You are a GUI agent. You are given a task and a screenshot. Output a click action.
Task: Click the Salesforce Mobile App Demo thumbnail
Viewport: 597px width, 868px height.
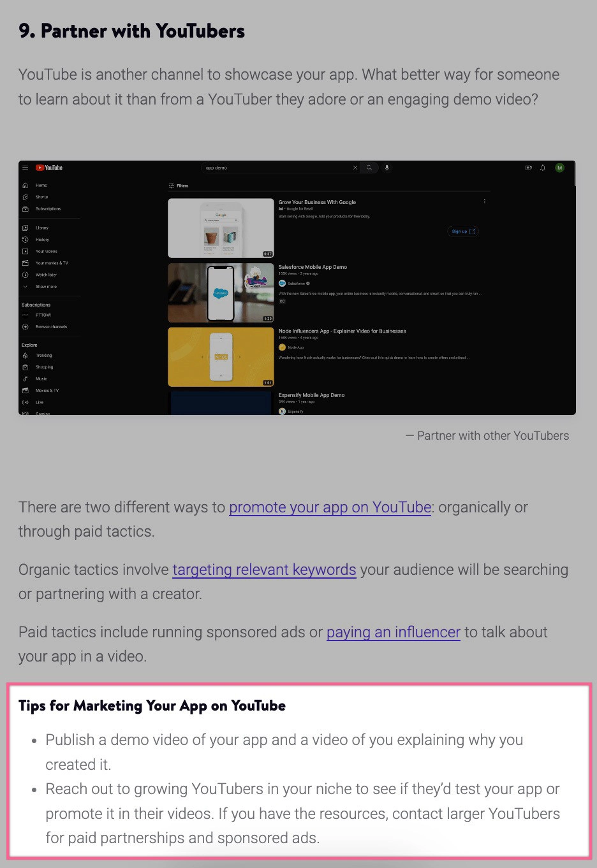pyautogui.click(x=221, y=293)
